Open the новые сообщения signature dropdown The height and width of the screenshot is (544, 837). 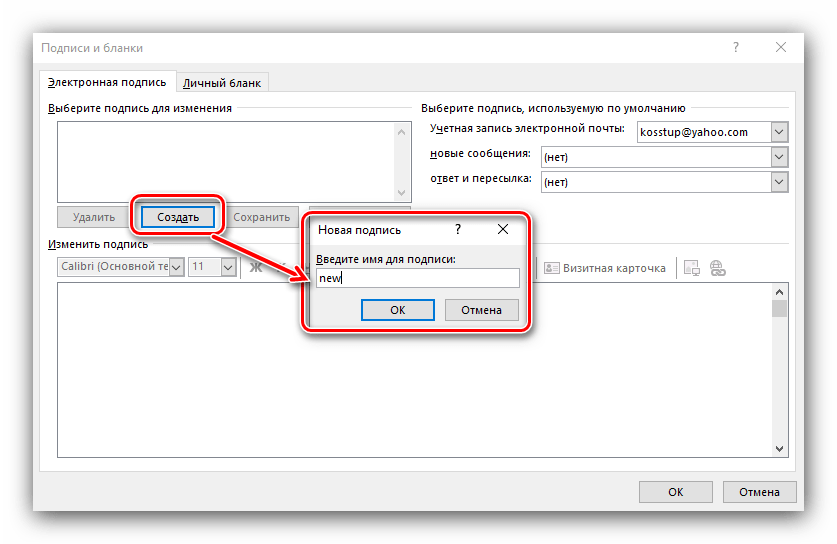[x=780, y=157]
